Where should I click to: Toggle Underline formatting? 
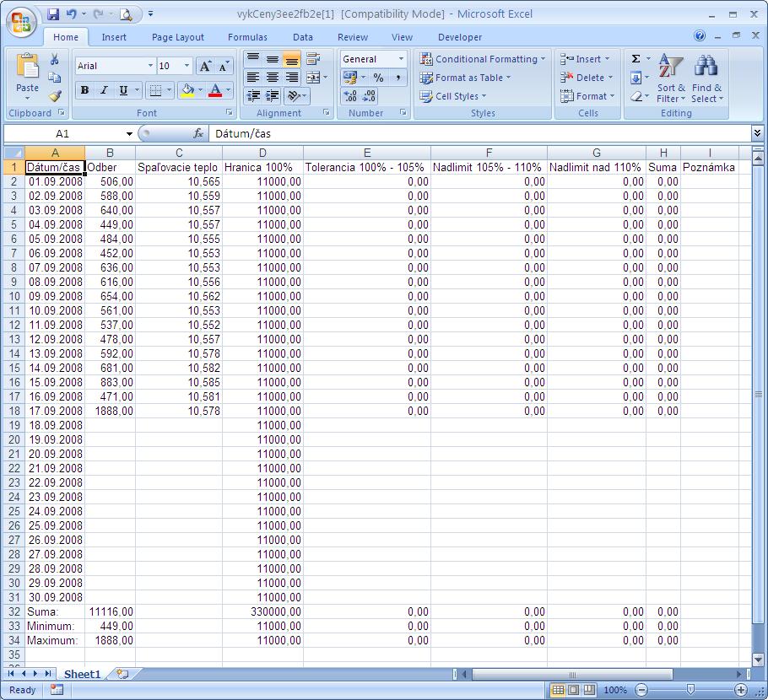tap(123, 90)
